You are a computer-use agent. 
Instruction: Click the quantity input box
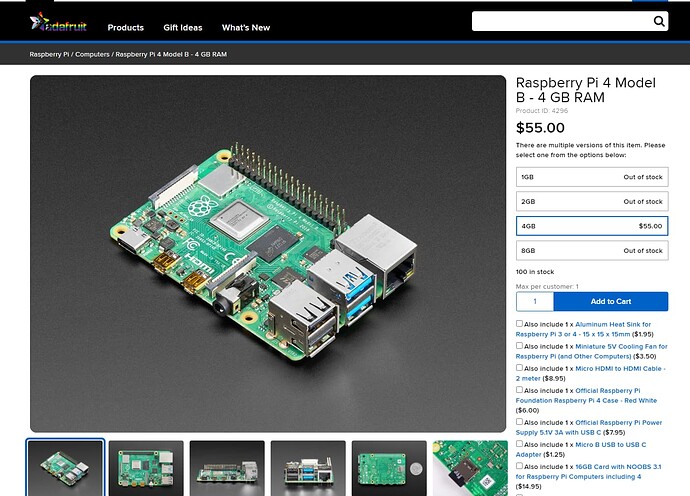[x=535, y=301]
